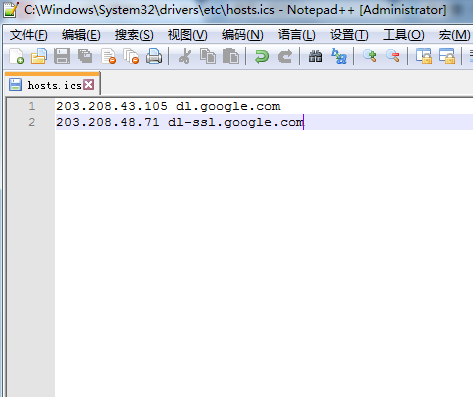The image size is (473, 397).
Task: Open the 语言(L) menu
Action: (297, 35)
